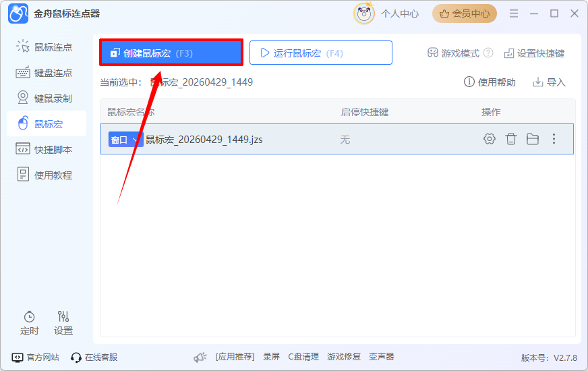Screen dimensions: 588x371
Task: Select the 鼠标宏_20260429_1449.jzs file name
Action: [x=204, y=140]
